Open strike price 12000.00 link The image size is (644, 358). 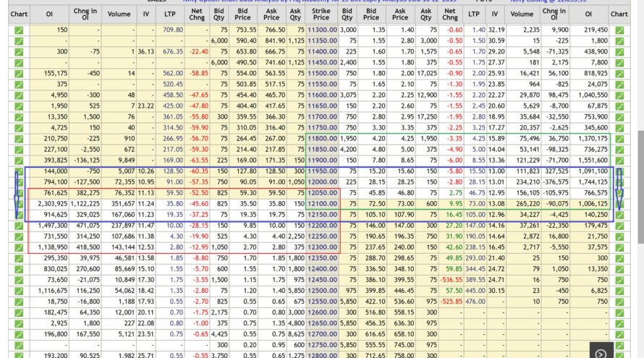tap(322, 182)
